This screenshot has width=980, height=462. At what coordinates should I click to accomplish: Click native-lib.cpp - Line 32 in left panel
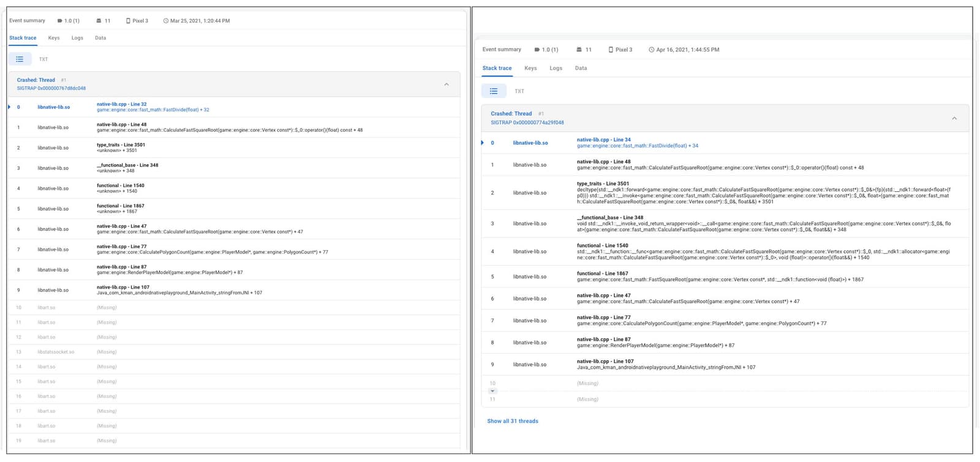[x=121, y=104]
